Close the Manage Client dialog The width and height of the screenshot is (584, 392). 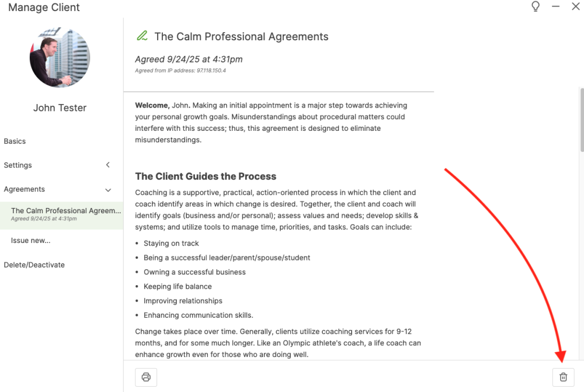[575, 7]
